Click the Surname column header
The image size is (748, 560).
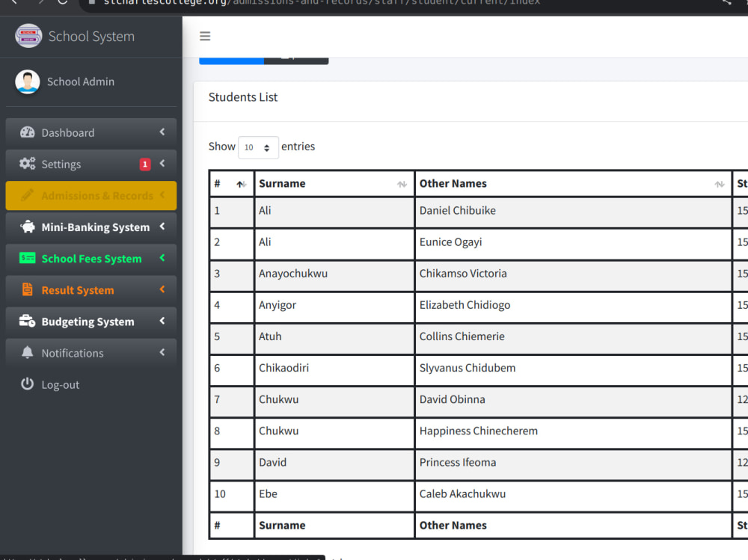[334, 184]
